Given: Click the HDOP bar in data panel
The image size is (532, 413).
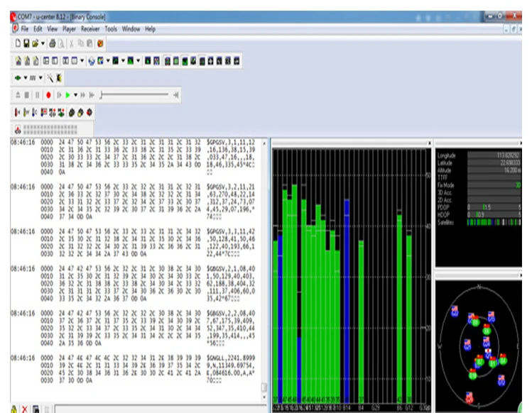Looking at the screenshot, I should click(494, 214).
